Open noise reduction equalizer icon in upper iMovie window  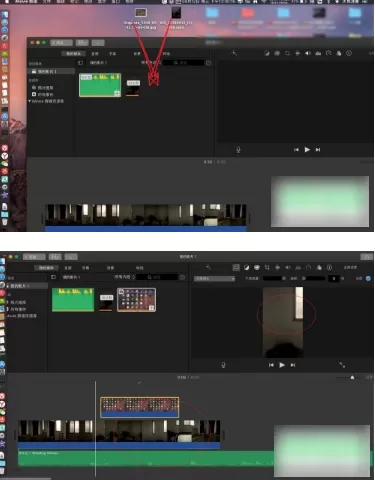coord(318,53)
